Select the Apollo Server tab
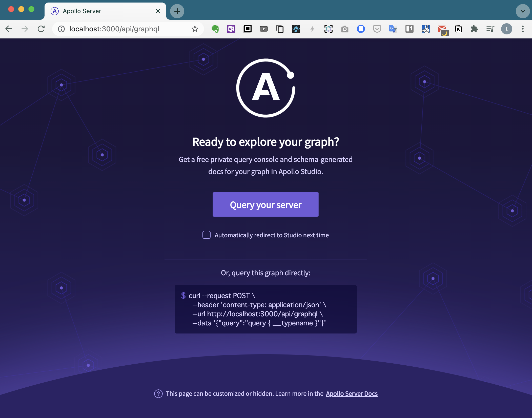Viewport: 532px width, 418px height. pyautogui.click(x=101, y=11)
